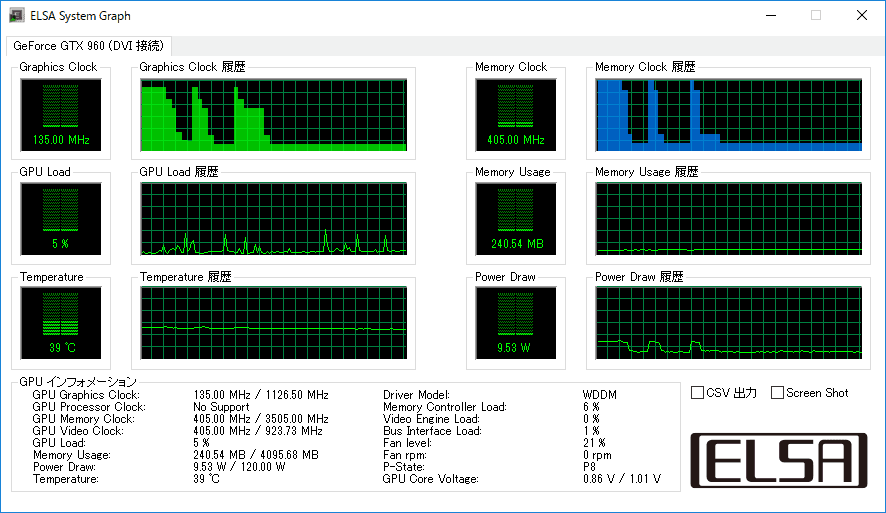Viewport: 886px width, 513px height.
Task: Click the 'Video Engine Load:' label
Action: click(x=431, y=419)
